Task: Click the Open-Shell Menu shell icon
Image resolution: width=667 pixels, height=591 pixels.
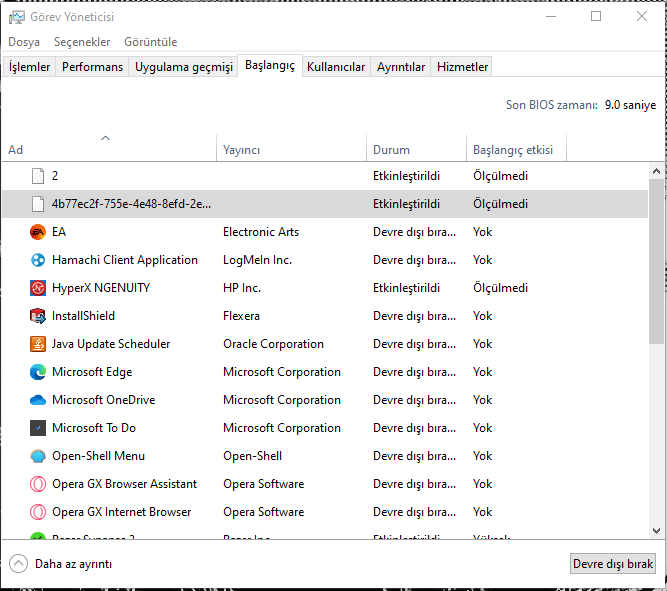Action: tap(38, 456)
